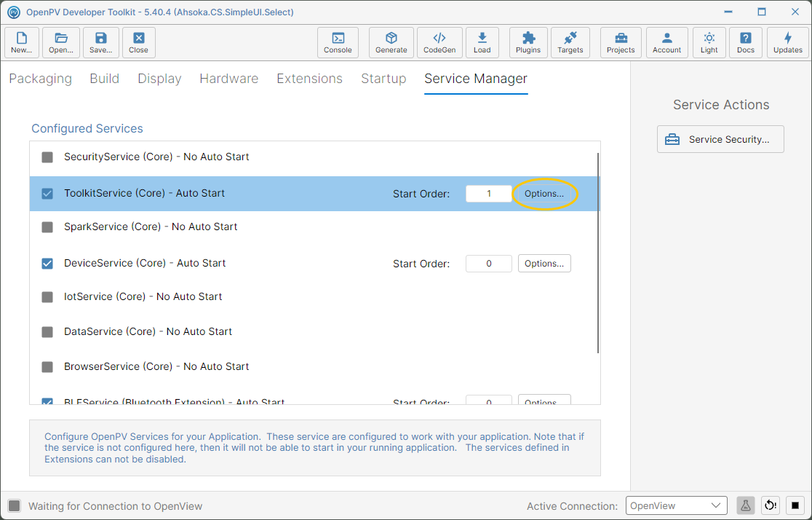Switch to the Startup tab
812x520 pixels.
point(383,78)
